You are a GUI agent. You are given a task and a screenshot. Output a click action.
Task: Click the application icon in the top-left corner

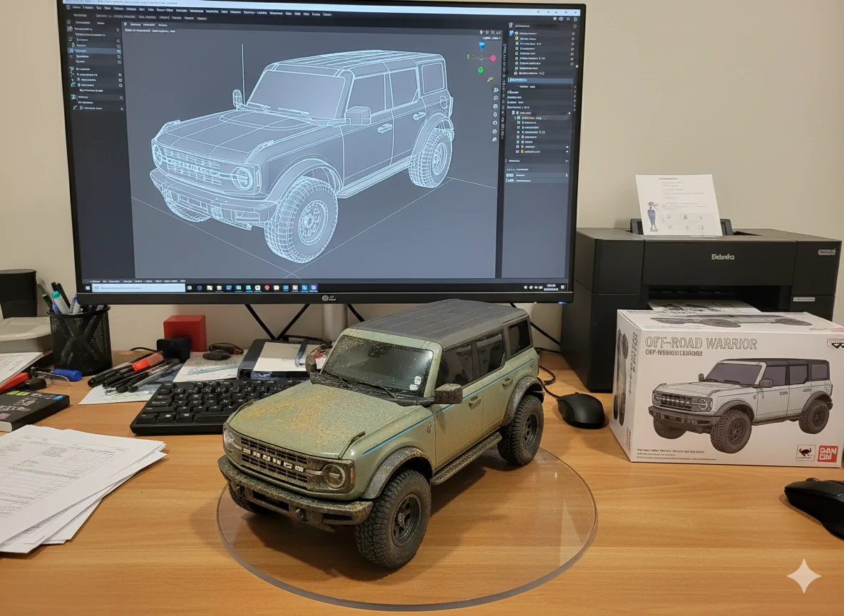click(x=68, y=8)
